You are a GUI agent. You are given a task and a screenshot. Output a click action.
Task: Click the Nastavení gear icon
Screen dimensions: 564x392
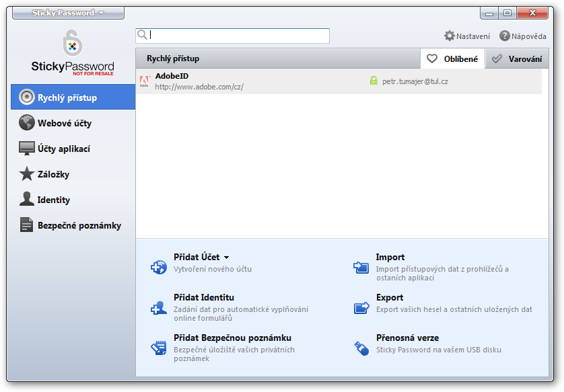click(x=450, y=36)
